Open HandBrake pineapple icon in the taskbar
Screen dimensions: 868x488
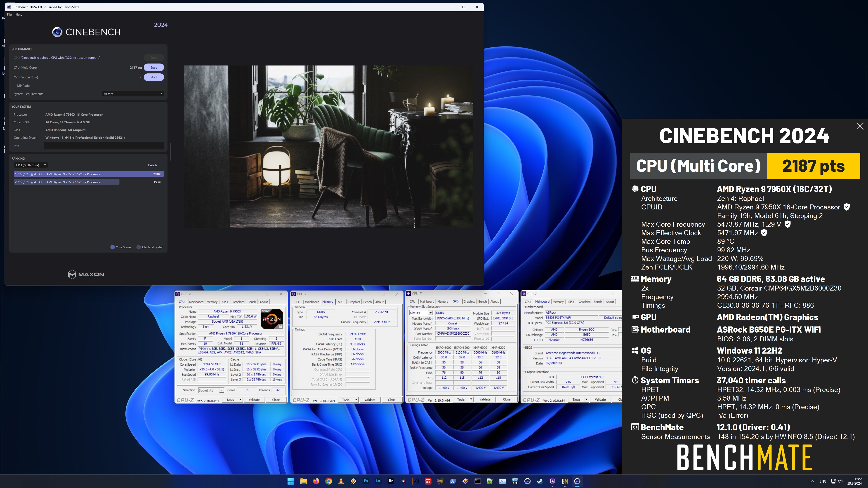440,481
